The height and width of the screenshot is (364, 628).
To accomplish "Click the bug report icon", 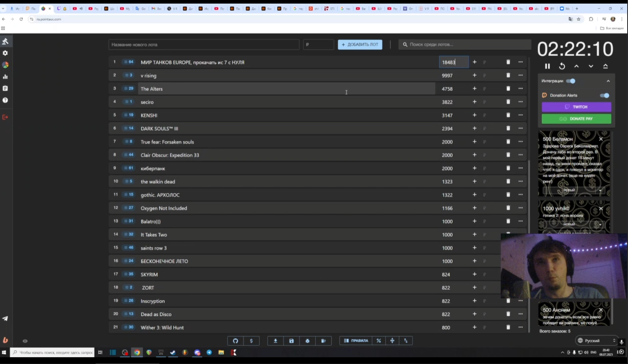I will pos(307,341).
